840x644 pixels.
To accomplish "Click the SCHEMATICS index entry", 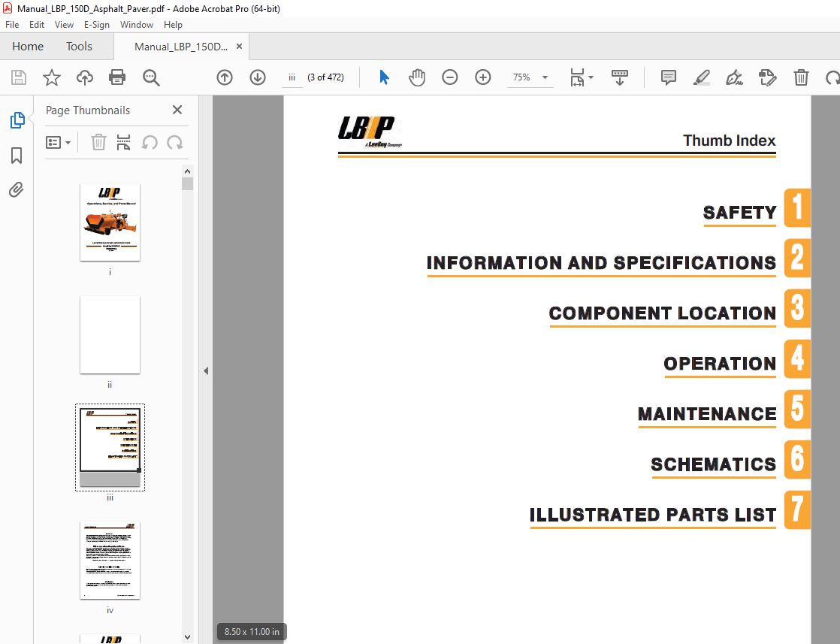I will (x=714, y=464).
